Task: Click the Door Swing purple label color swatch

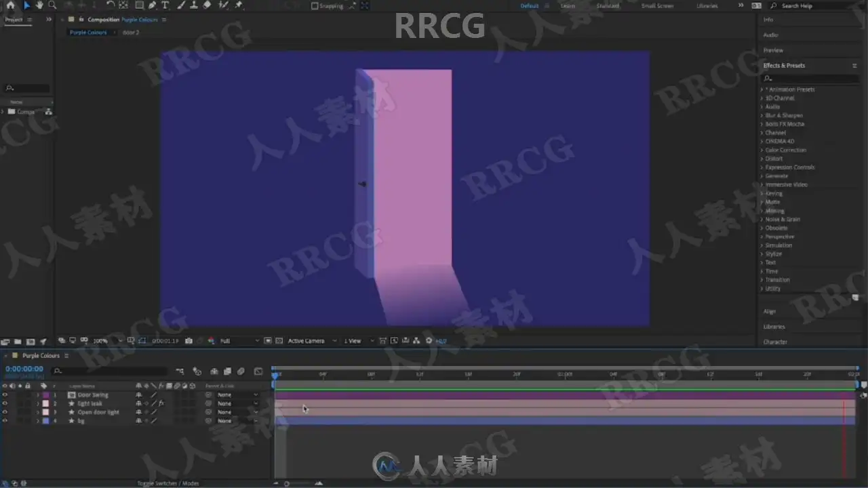Action: (46, 394)
